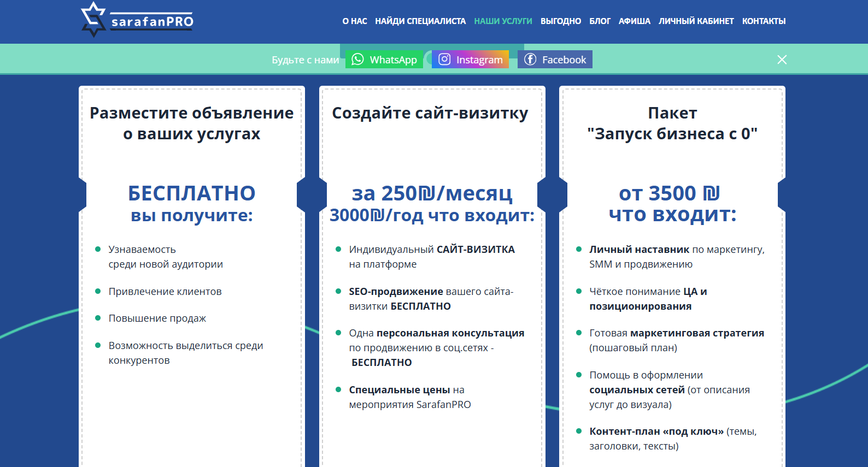Select НАШИ УСЛУГИ menu item

pyautogui.click(x=503, y=21)
